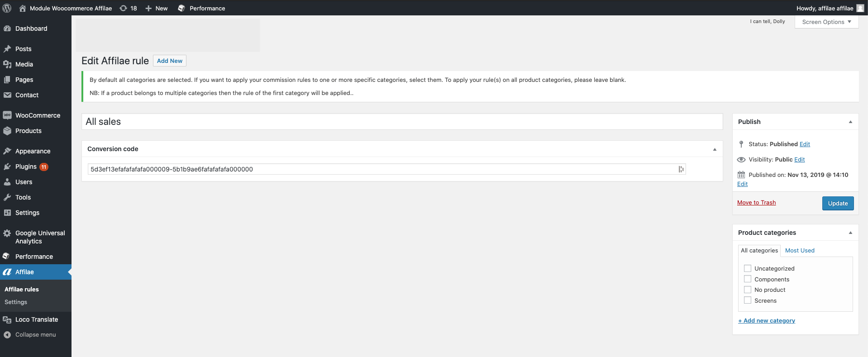
Task: Click the Collapse menu arrow icon
Action: point(7,335)
